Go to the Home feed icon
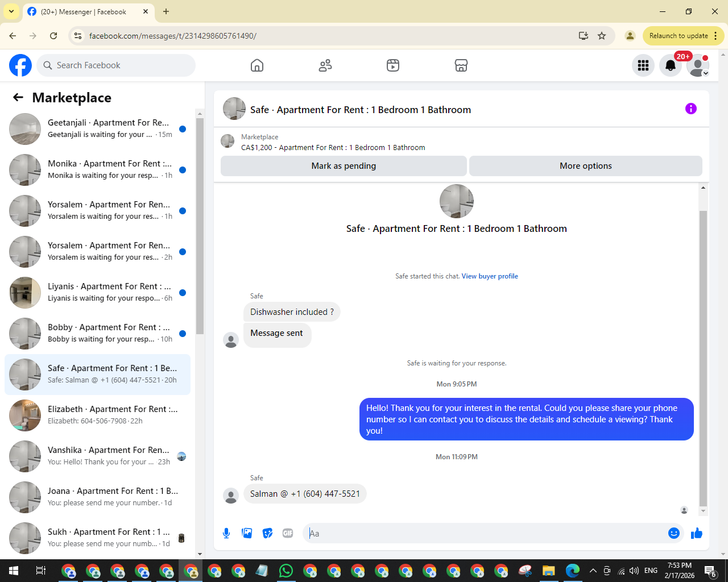 (257, 65)
